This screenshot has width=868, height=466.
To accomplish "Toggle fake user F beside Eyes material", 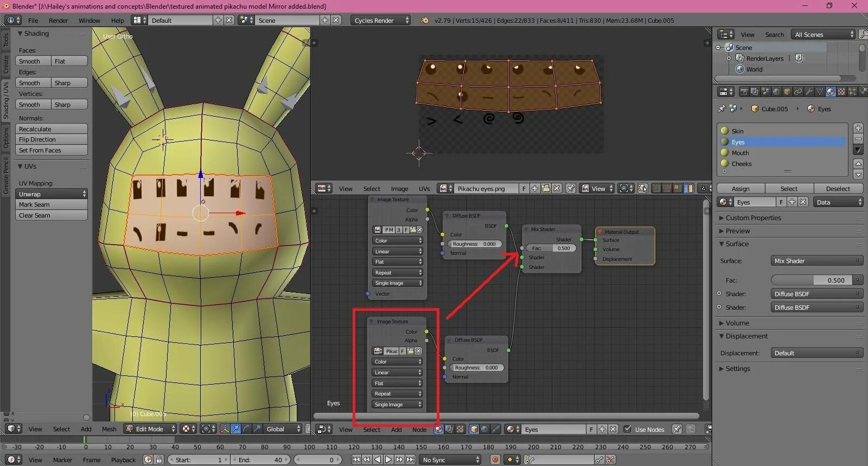I will 781,202.
